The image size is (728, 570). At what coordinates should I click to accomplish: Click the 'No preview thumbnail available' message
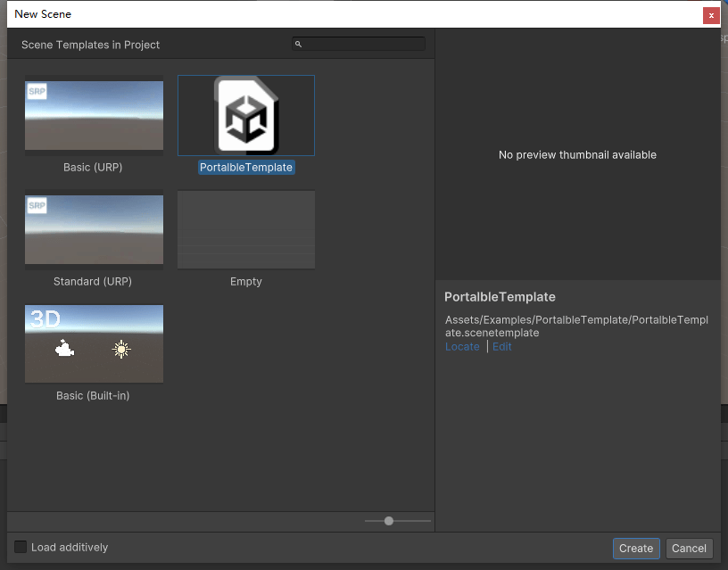click(577, 155)
